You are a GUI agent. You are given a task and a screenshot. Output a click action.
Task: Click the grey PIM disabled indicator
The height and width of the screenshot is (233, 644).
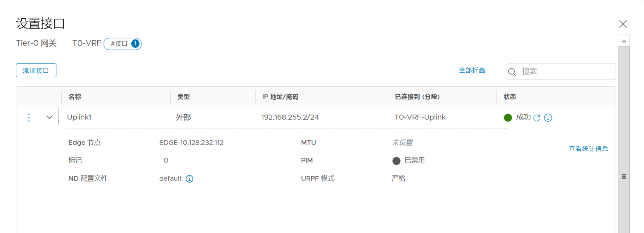(x=396, y=161)
